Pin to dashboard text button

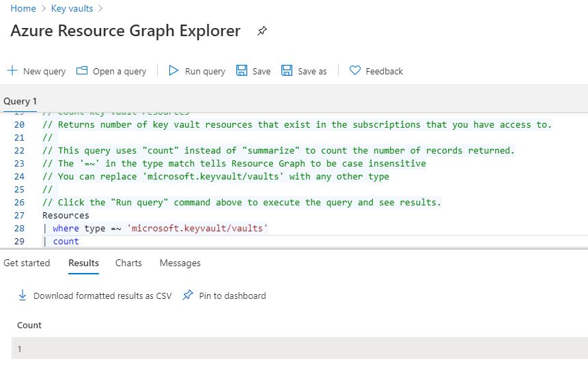232,296
